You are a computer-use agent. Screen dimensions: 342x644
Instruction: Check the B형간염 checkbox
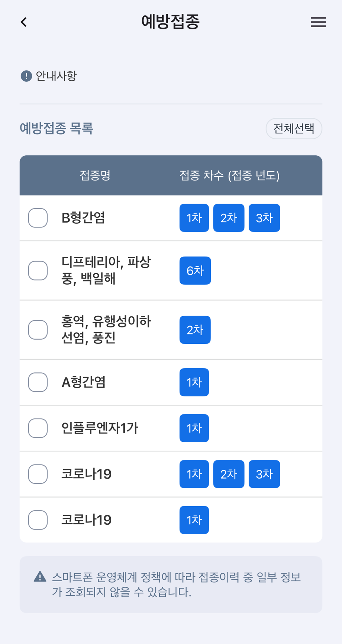[x=38, y=218]
